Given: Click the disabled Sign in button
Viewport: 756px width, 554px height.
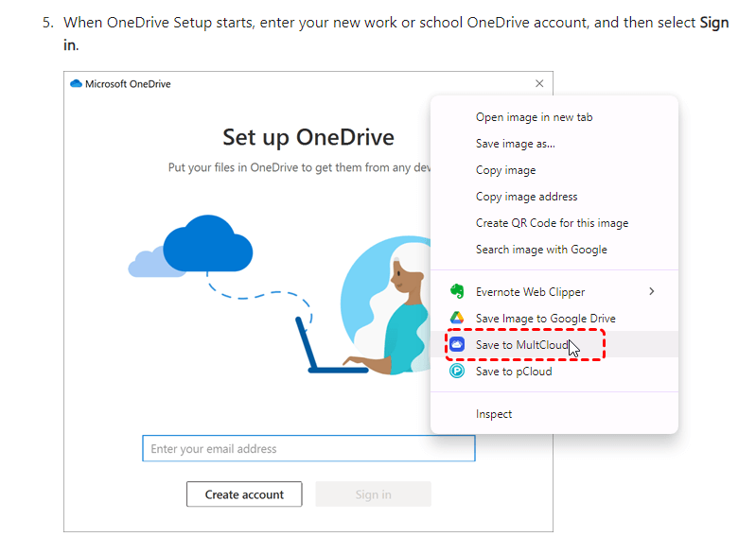Looking at the screenshot, I should (x=373, y=494).
